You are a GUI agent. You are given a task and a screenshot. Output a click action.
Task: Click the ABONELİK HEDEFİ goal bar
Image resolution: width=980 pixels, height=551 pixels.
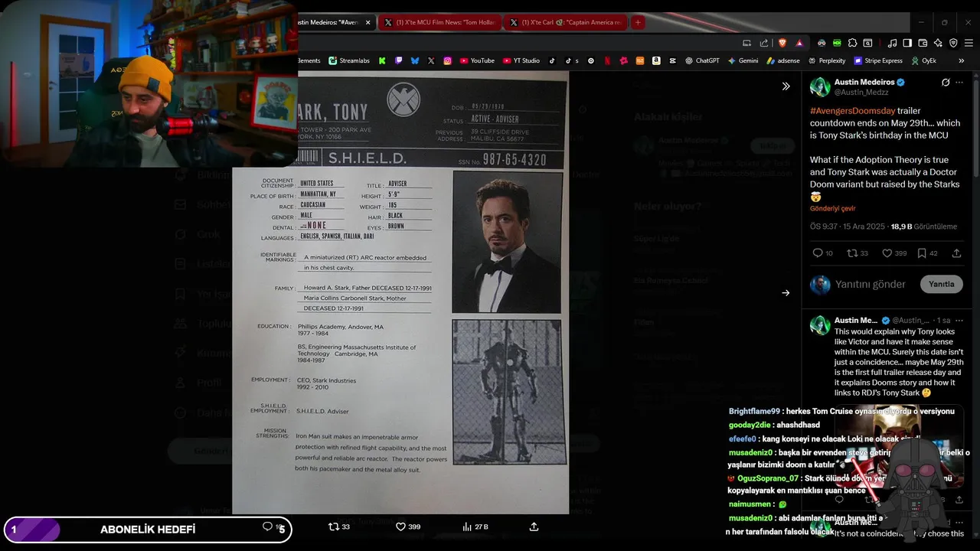(x=148, y=529)
